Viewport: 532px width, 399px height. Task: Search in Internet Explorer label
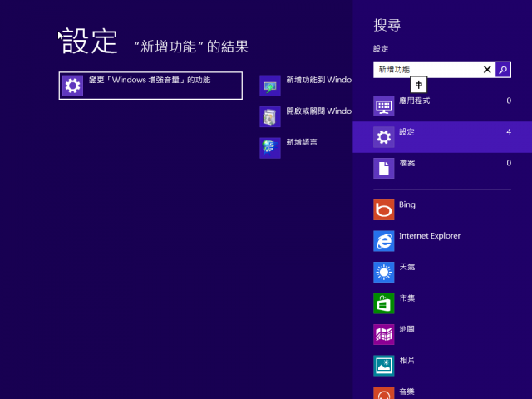pyautogui.click(x=430, y=236)
